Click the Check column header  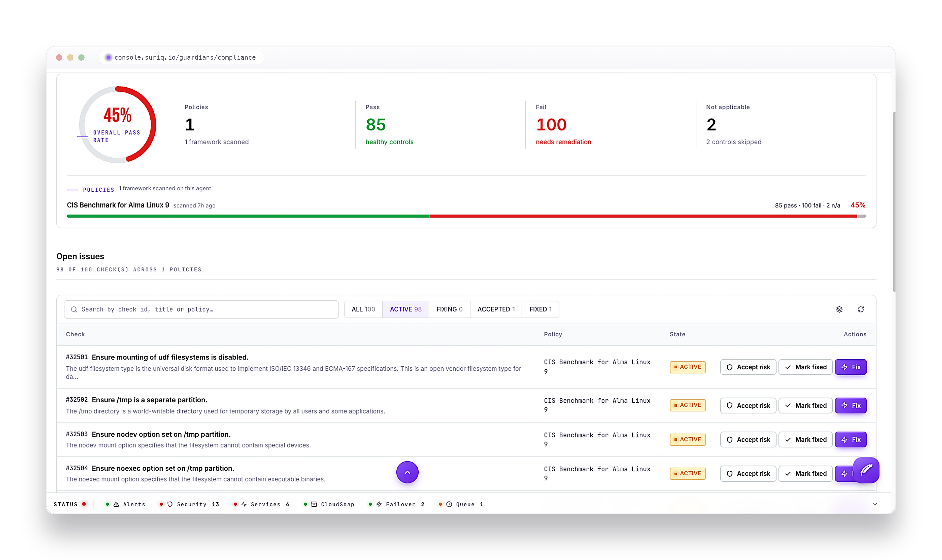tap(75, 334)
